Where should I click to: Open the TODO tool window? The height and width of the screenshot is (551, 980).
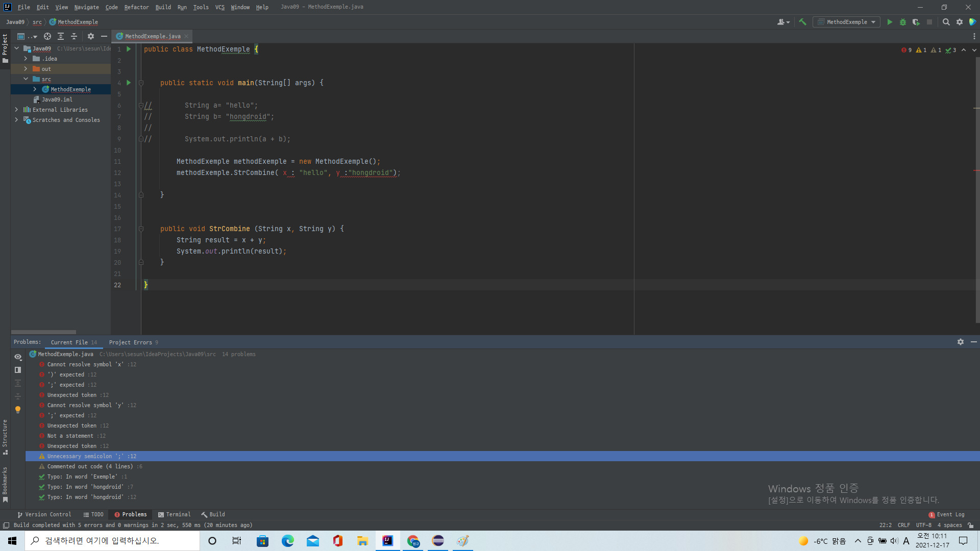(x=93, y=514)
